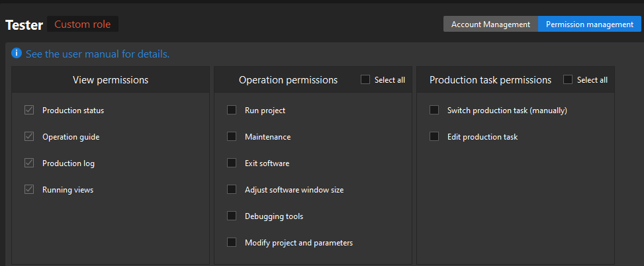Check Modify project and parameters
Viewport: 644px width, 266px height.
pyautogui.click(x=232, y=243)
